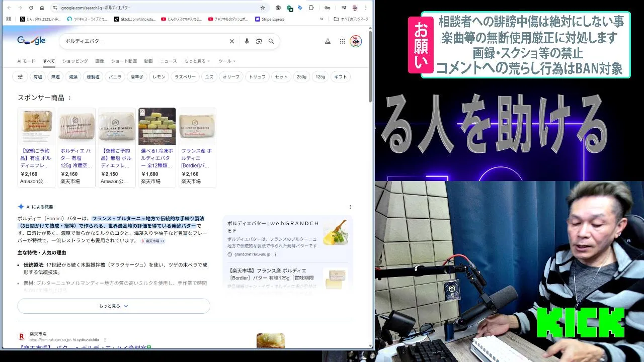Select the ショッピング tab
Viewport: 644px width, 362px height.
(75, 61)
